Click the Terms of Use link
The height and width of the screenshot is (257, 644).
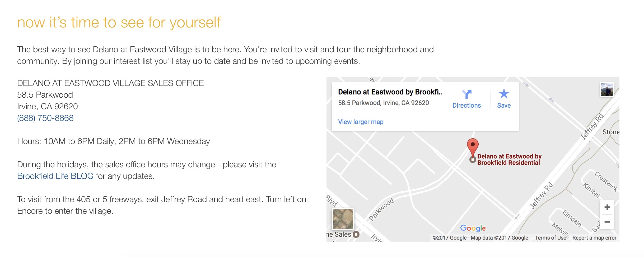click(x=550, y=238)
